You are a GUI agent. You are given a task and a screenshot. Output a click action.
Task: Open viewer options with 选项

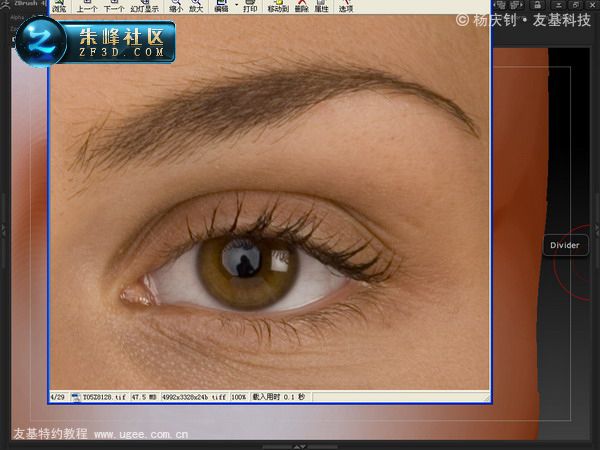pyautogui.click(x=346, y=6)
